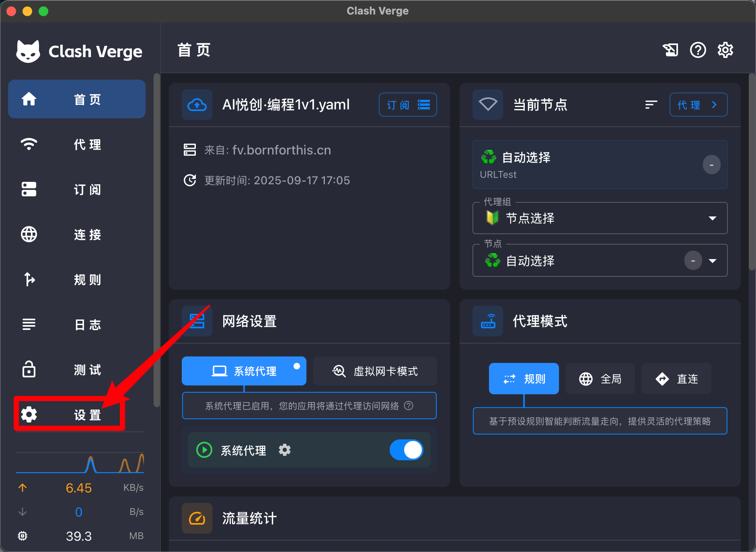The width and height of the screenshot is (756, 552).
Task: Select 规则 proxy mode
Action: pyautogui.click(x=524, y=379)
